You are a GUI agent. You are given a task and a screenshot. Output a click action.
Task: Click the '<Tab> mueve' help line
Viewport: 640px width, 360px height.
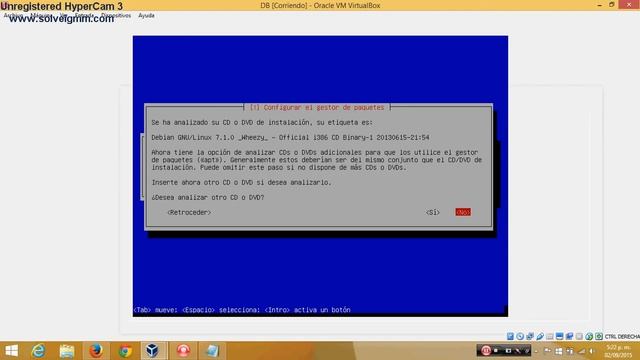[x=242, y=310]
